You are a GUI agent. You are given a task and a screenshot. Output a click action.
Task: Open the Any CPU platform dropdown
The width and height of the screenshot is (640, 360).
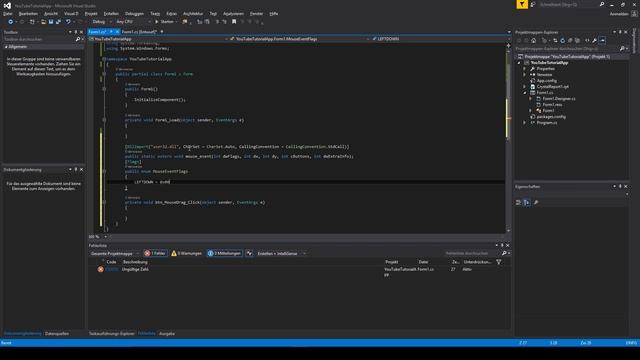pyautogui.click(x=133, y=22)
